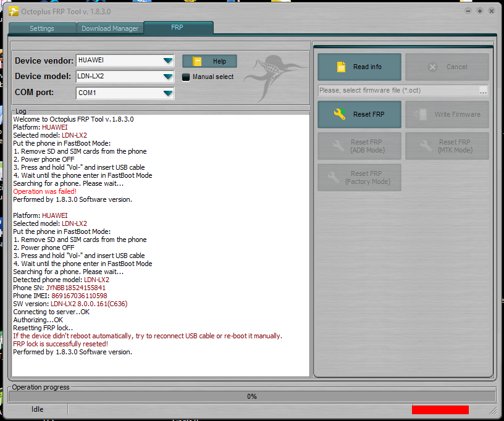Screen dimensions: 504x421
Task: Click the window resize grip corner
Action: pyautogui.click(x=493, y=411)
